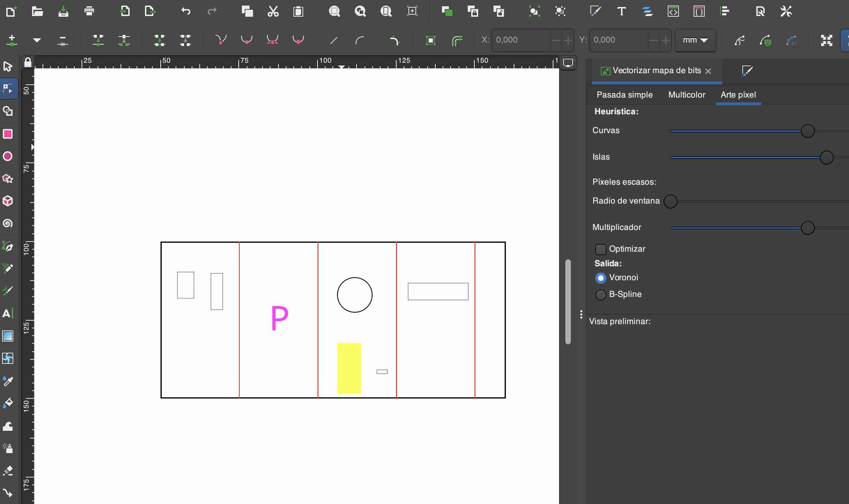This screenshot has height=504, width=849.
Task: Select the 3D Box tool
Action: (8, 201)
